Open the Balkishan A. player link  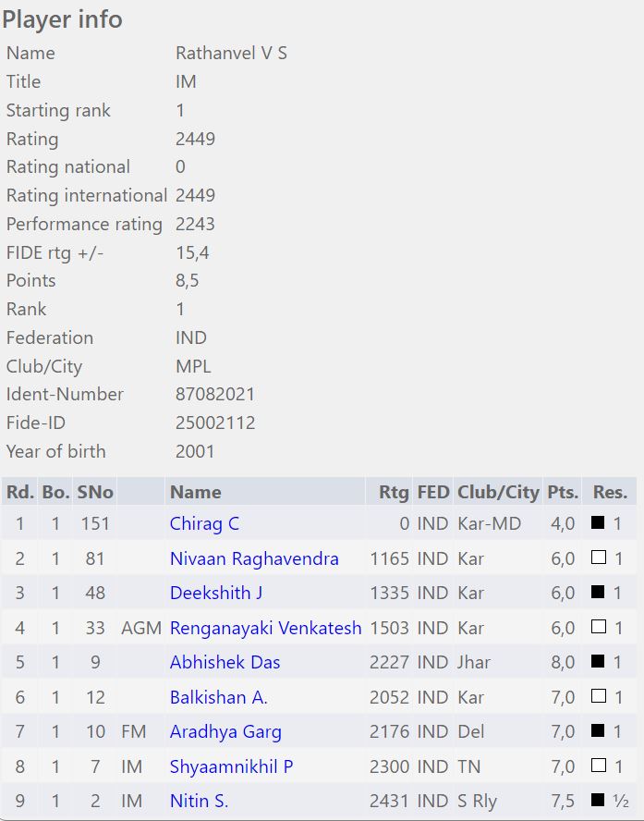[218, 697]
